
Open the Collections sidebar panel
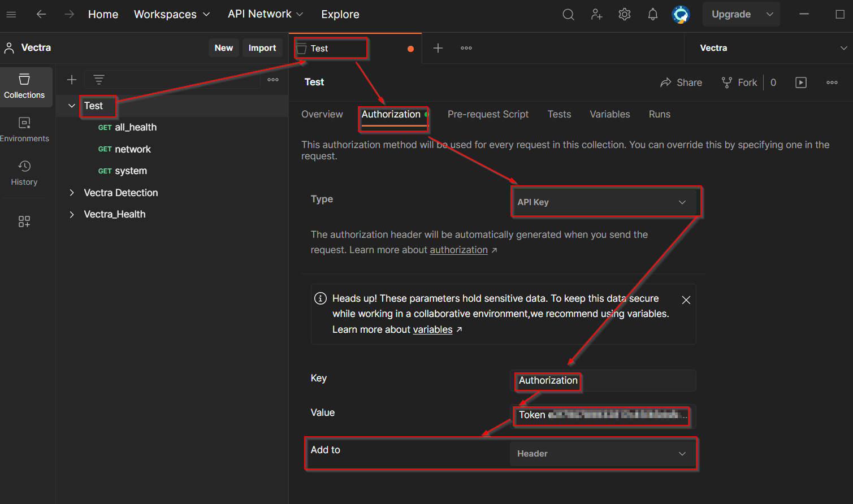pyautogui.click(x=24, y=87)
